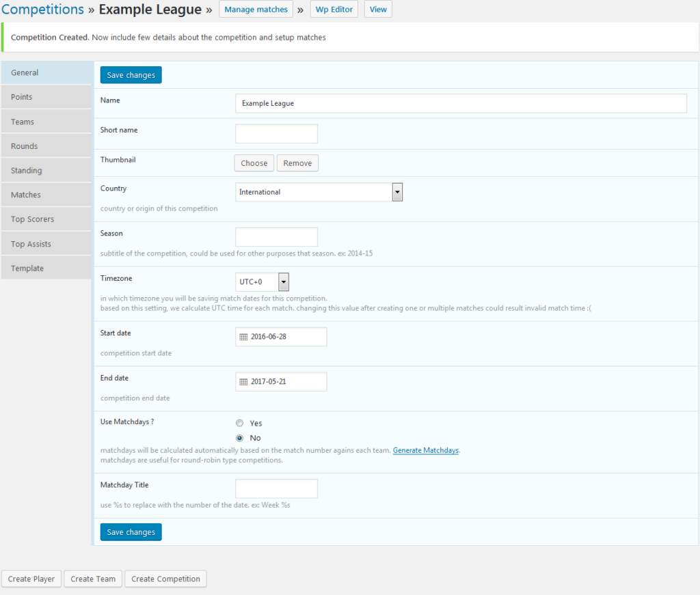The image size is (700, 595).
Task: Click the Competitions breadcrumb link
Action: (x=42, y=10)
